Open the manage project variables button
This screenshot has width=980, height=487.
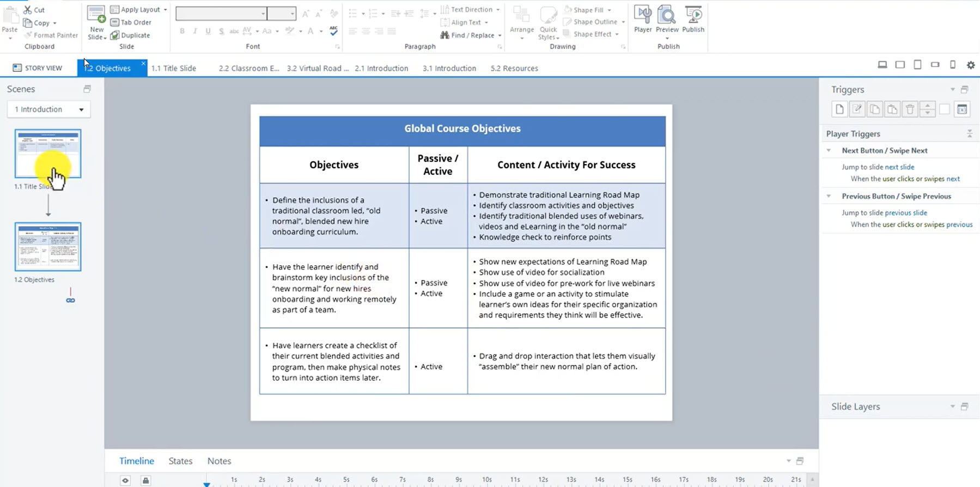pyautogui.click(x=962, y=109)
